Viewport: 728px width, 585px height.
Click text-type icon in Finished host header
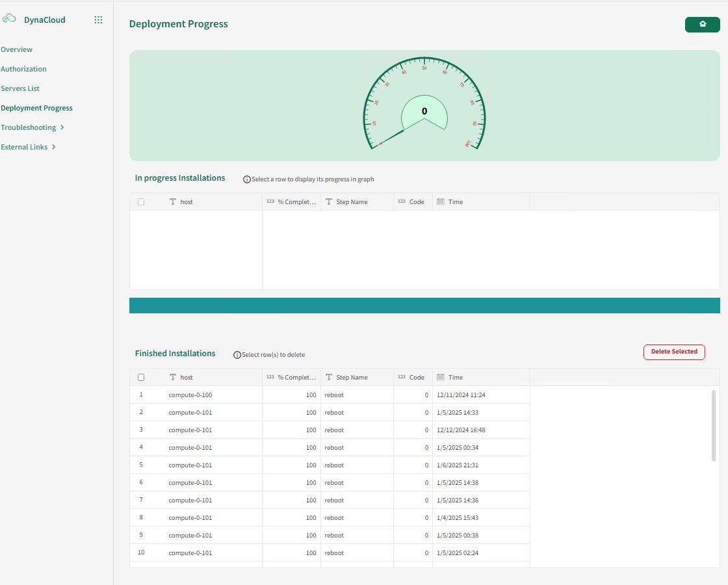tap(173, 377)
